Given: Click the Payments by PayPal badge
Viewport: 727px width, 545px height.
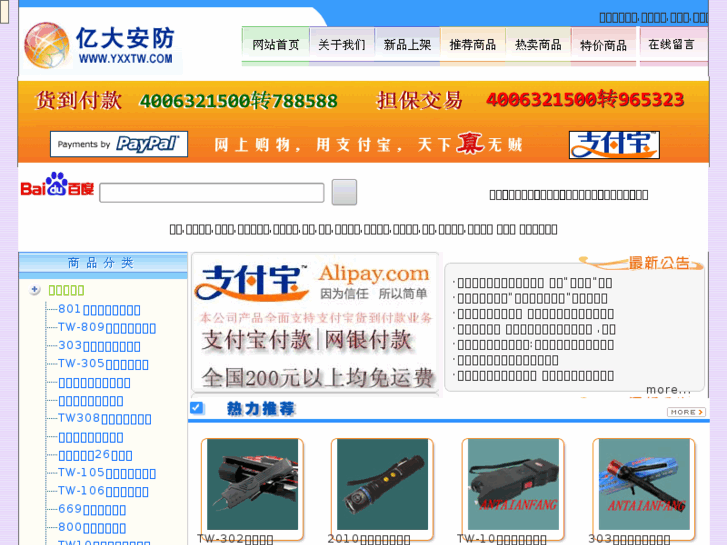Looking at the screenshot, I should click(x=119, y=144).
